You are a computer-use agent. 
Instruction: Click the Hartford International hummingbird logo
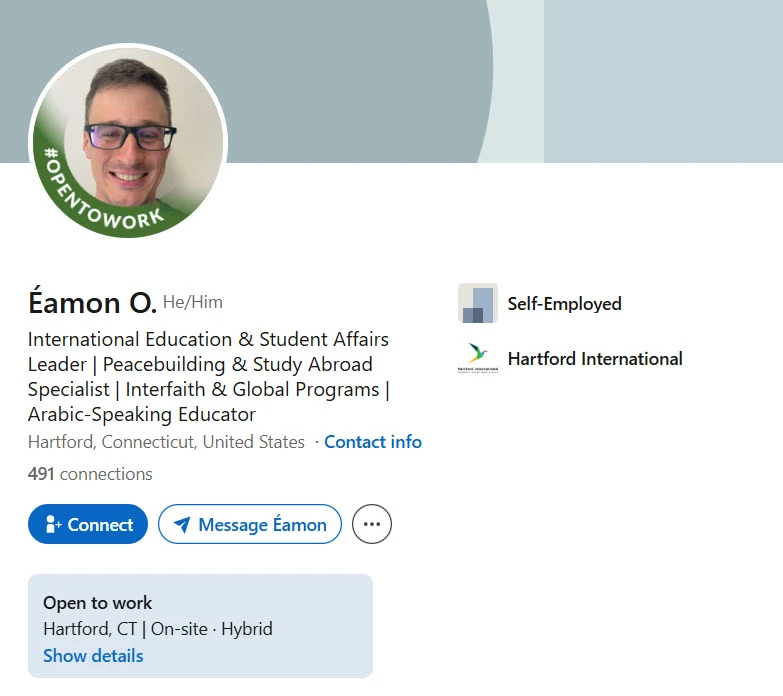(478, 358)
